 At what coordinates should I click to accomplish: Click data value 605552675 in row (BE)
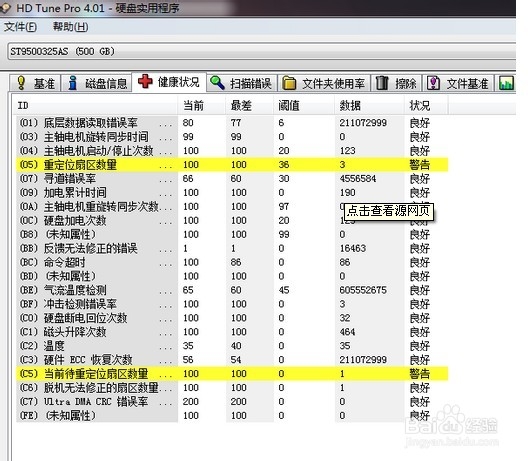363,290
